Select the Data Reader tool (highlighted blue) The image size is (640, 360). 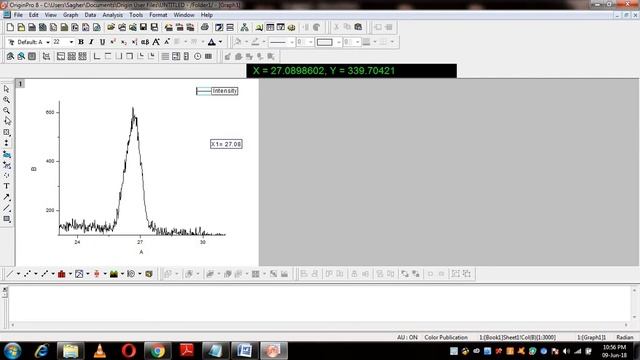click(x=7, y=154)
